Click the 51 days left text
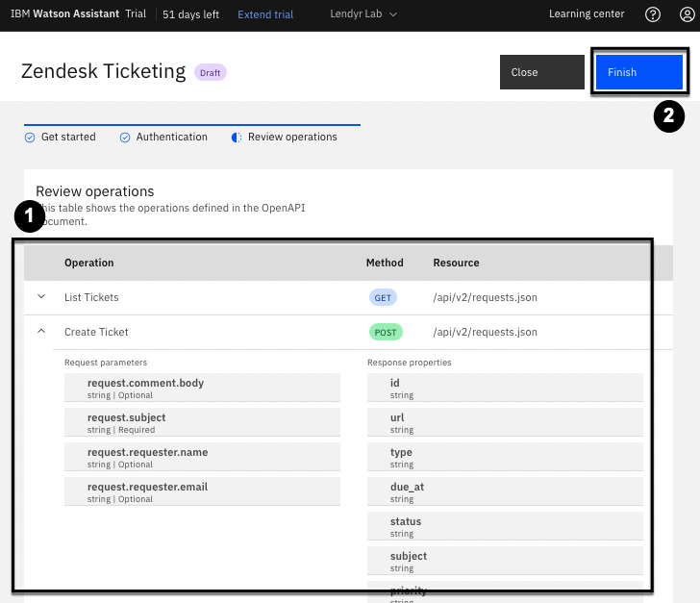The image size is (700, 603). click(191, 14)
